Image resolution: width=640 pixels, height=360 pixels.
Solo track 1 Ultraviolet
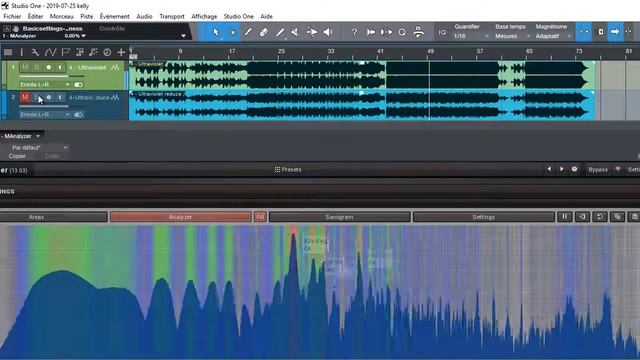(x=36, y=67)
